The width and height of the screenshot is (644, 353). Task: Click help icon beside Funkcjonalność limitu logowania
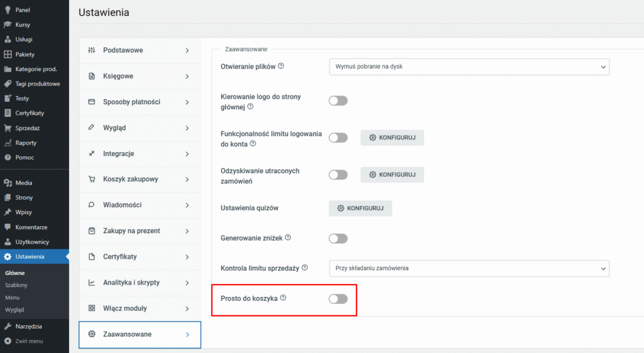253,143
